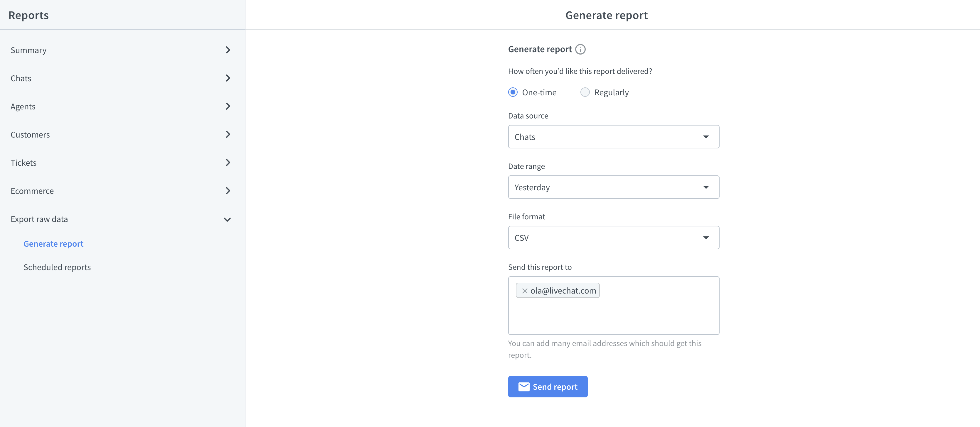980x427 pixels.
Task: Click the Send this report to label
Action: coord(540,267)
